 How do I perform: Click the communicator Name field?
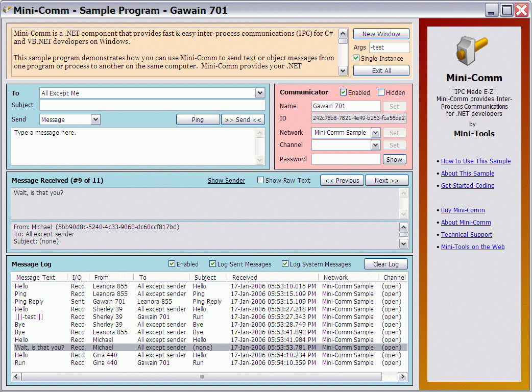pyautogui.click(x=346, y=106)
